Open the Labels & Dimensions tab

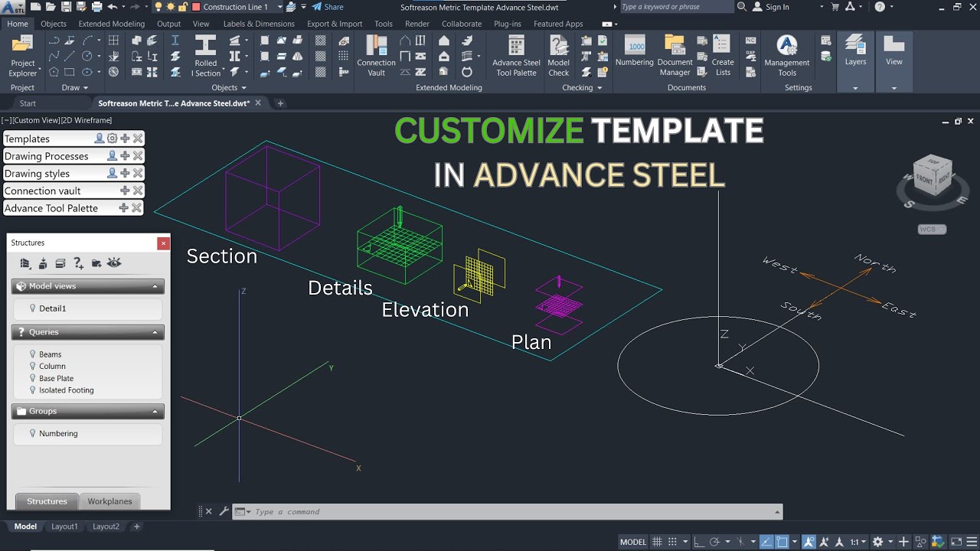259,24
